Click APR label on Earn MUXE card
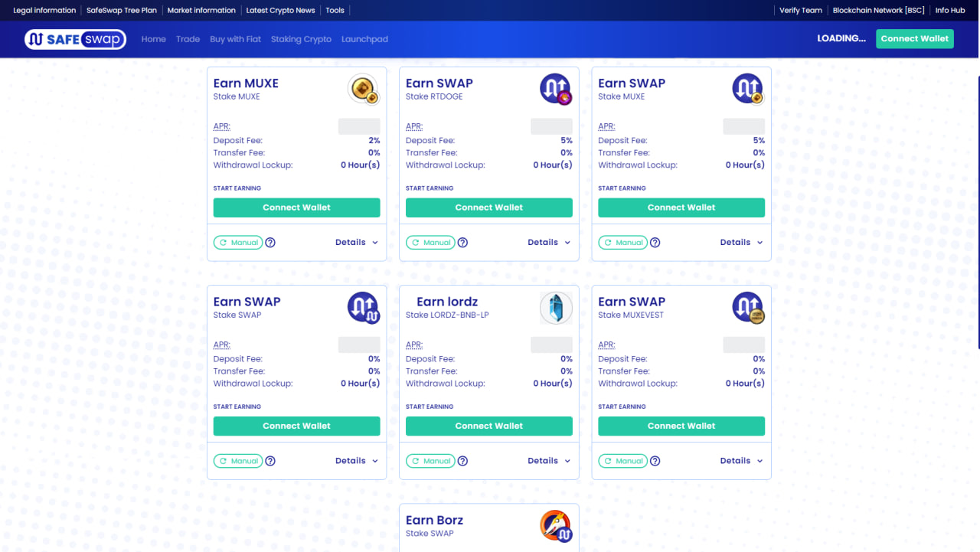This screenshot has height=552, width=980. [222, 127]
